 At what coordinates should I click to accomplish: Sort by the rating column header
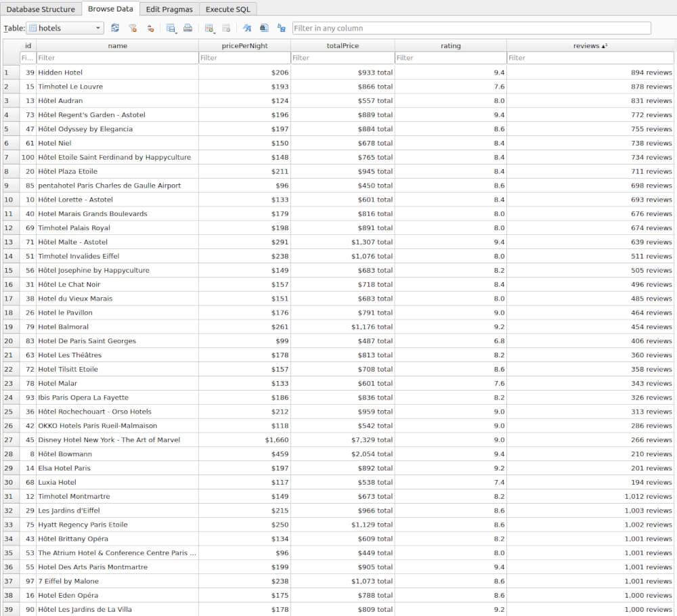(x=450, y=45)
